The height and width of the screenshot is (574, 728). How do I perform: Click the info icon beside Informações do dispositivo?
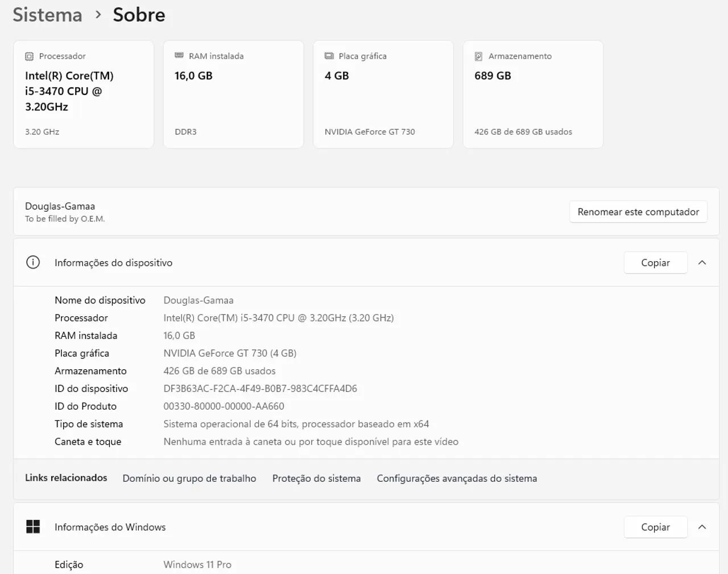33,262
